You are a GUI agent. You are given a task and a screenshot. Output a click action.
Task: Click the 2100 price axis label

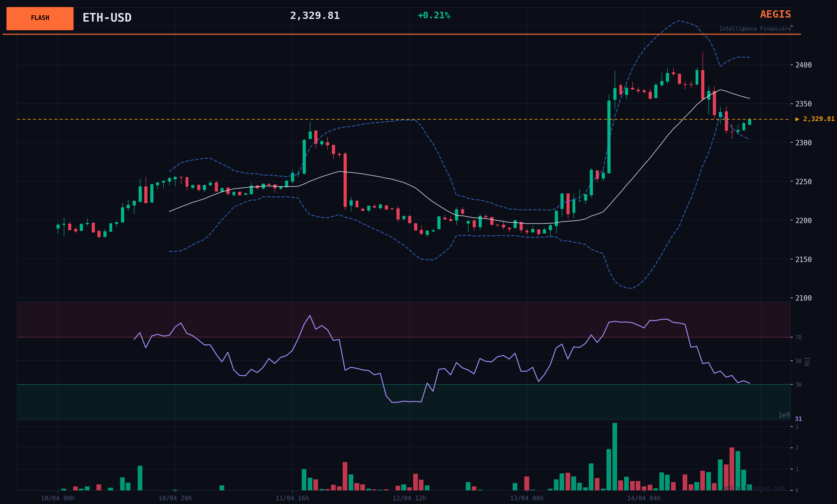pos(803,298)
